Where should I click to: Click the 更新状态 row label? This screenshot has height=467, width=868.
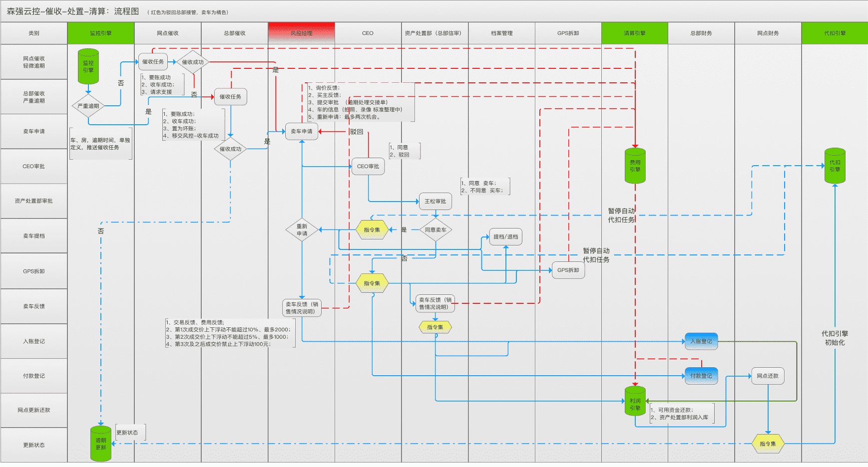click(34, 445)
